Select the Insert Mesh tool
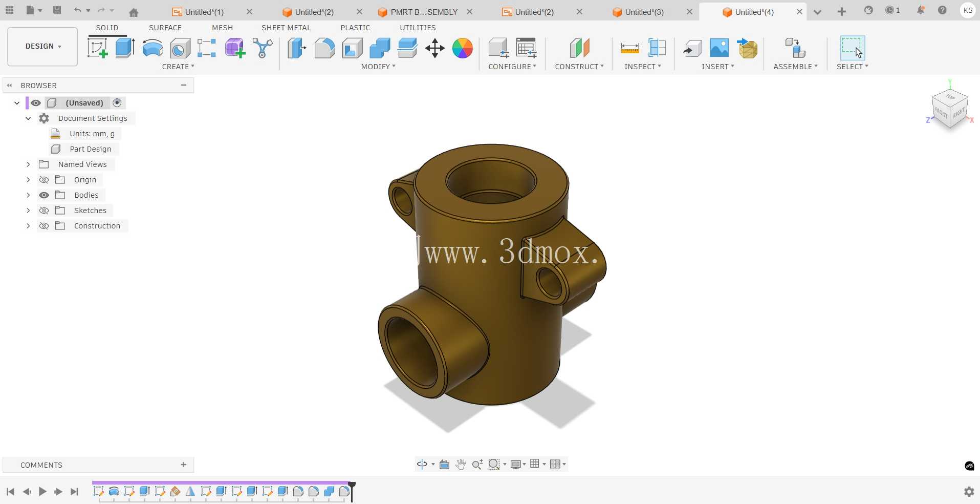The width and height of the screenshot is (980, 504). (x=747, y=48)
